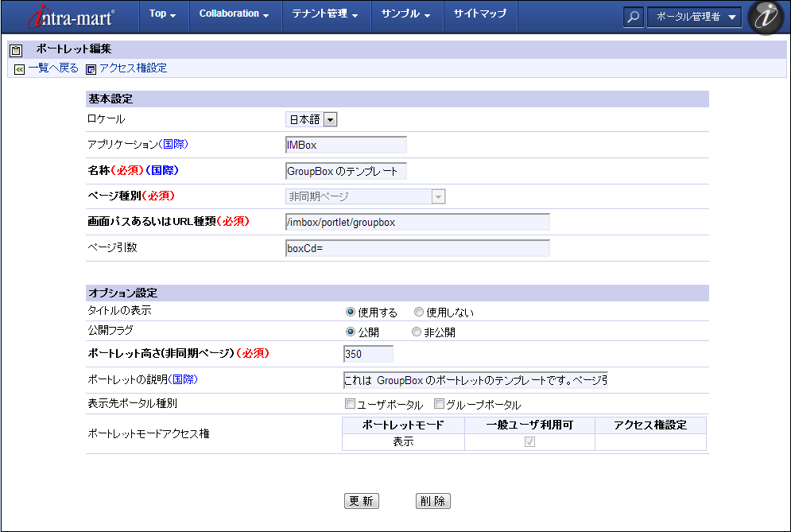The height and width of the screenshot is (532, 791).
Task: Open the テナント管理 menu
Action: [325, 14]
